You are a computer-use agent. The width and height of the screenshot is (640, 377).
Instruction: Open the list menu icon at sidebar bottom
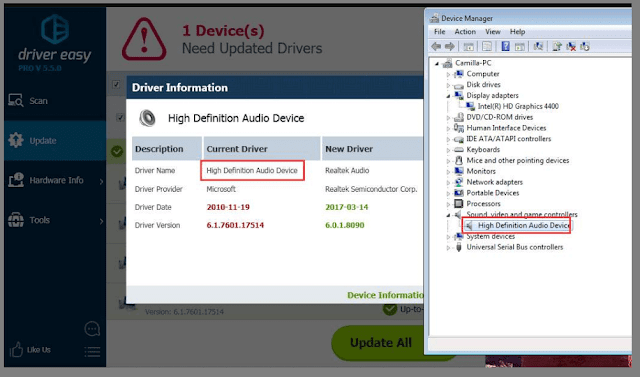(x=92, y=352)
